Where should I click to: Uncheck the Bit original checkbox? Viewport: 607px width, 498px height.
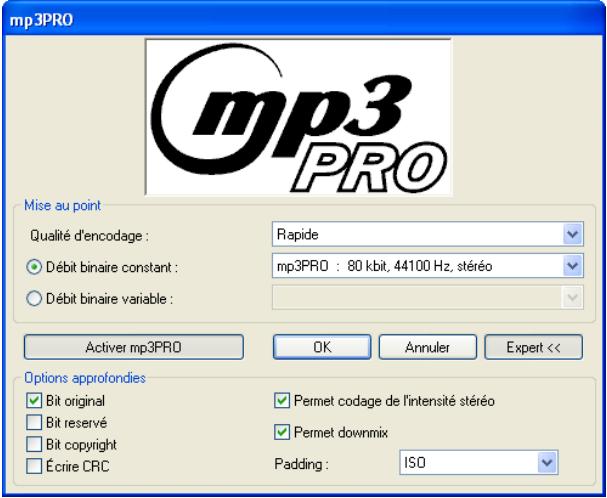tap(34, 401)
